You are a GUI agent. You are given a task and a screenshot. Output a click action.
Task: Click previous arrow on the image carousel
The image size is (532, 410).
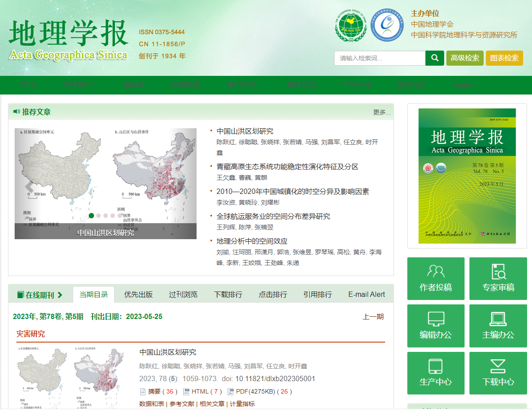pyautogui.click(x=29, y=187)
